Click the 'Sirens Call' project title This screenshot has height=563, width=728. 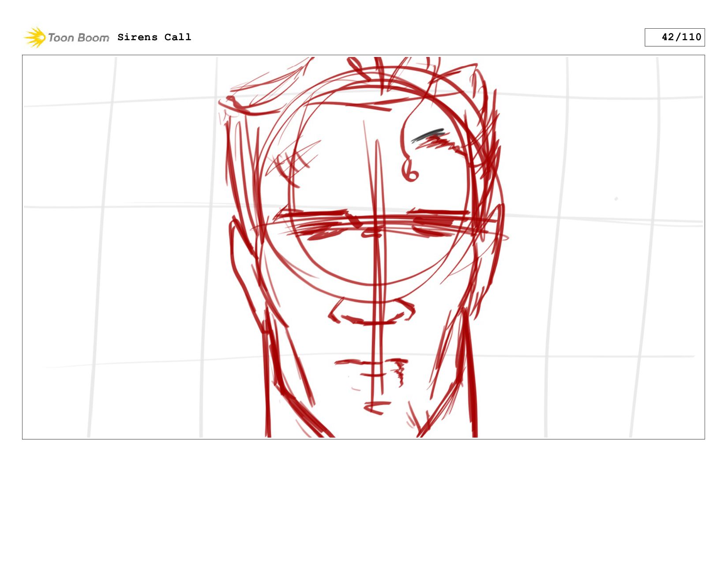pos(154,37)
